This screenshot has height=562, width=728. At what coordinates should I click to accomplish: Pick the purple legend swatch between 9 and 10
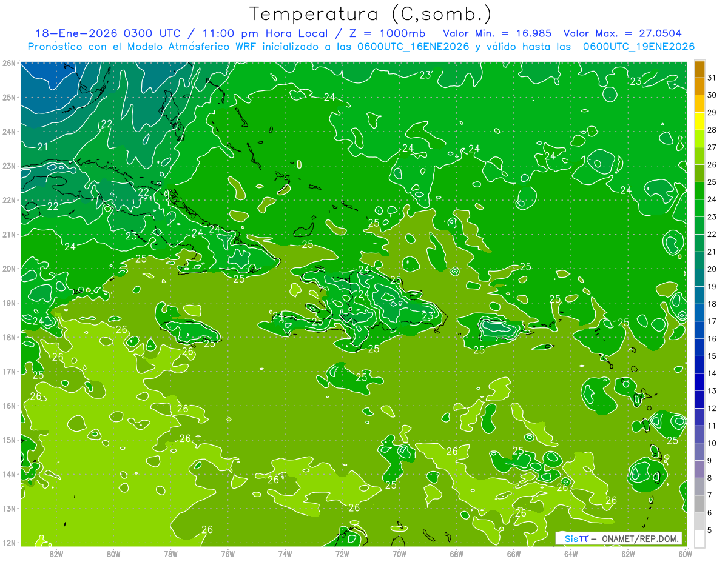click(699, 452)
